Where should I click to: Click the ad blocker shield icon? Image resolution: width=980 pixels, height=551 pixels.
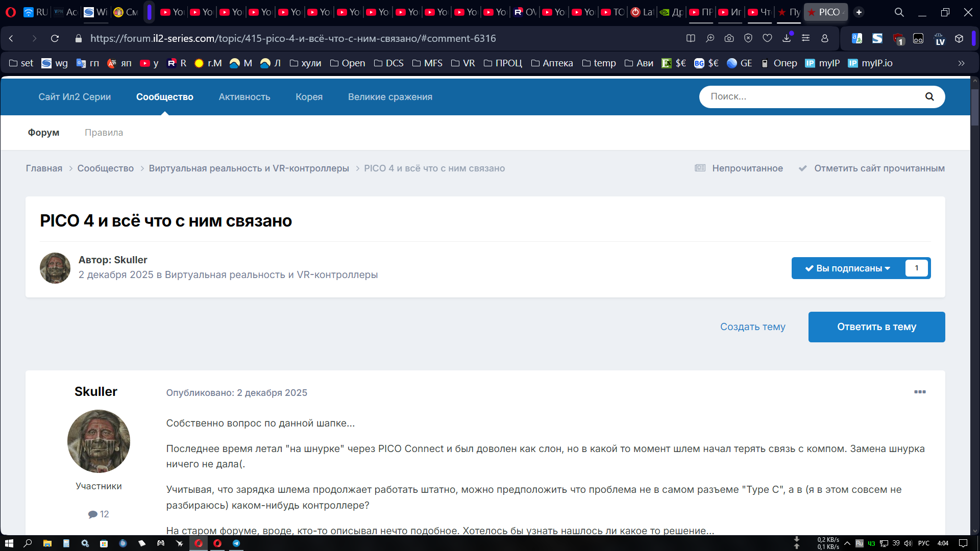[748, 38]
